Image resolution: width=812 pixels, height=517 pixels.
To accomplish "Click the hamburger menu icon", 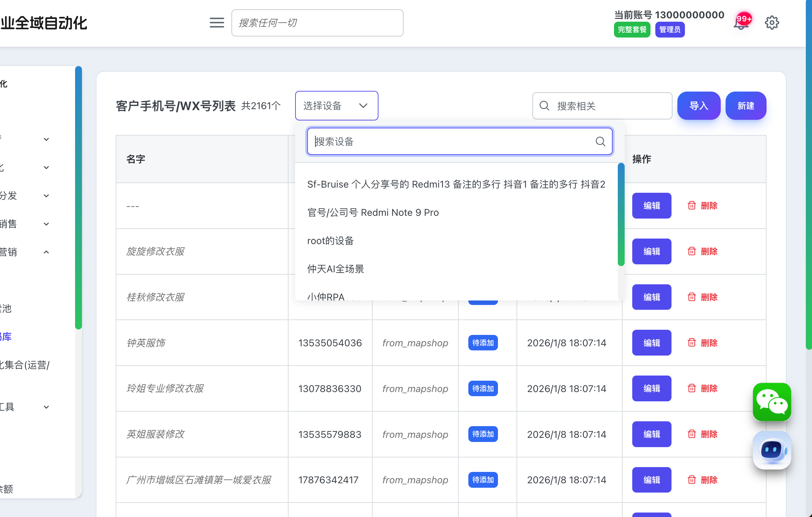I will pos(217,23).
